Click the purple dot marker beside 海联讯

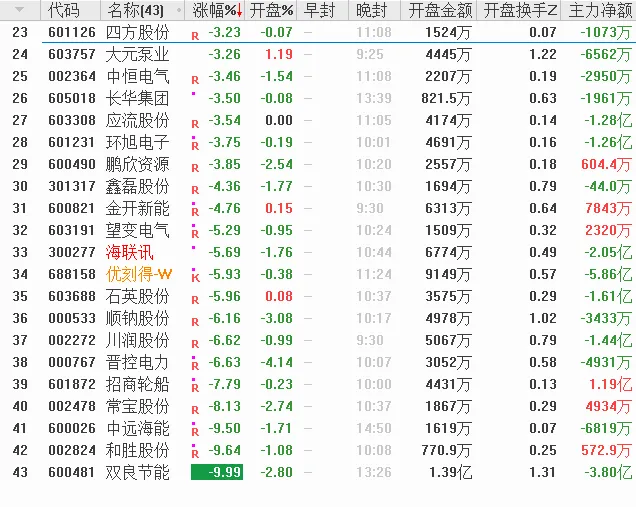193,247
